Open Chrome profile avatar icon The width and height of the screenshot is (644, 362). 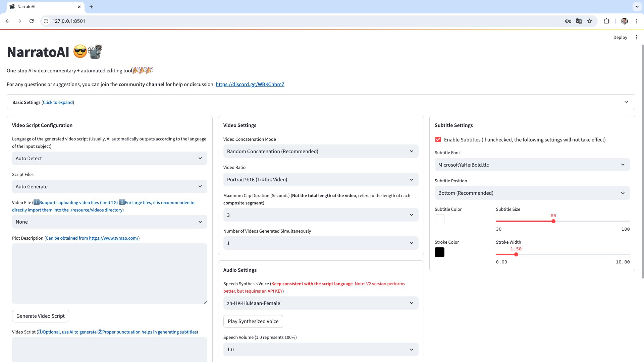click(x=624, y=21)
